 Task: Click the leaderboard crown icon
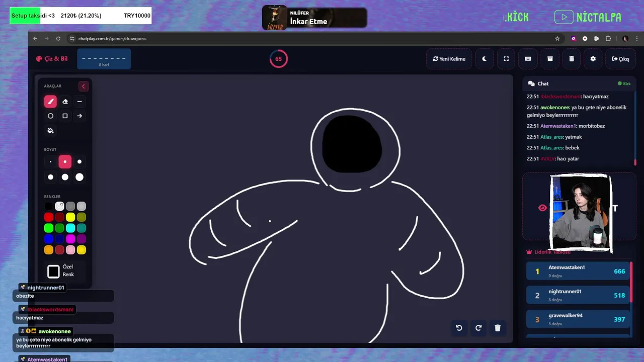click(529, 252)
